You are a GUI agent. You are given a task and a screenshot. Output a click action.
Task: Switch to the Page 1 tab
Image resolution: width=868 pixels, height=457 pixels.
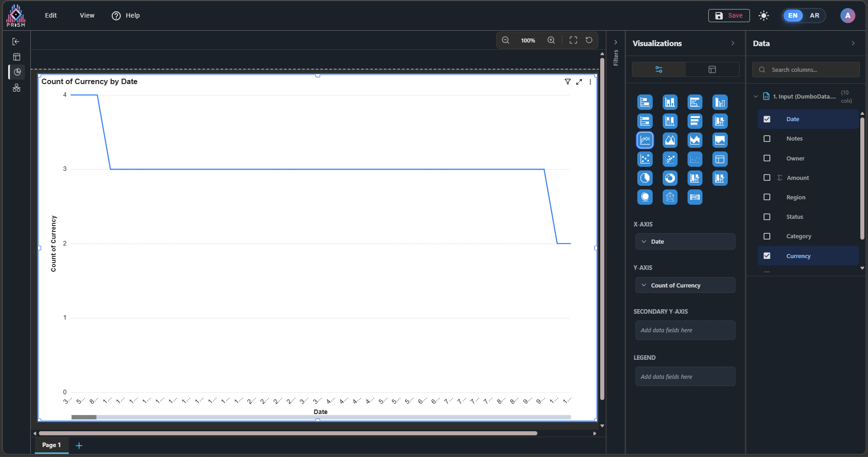[51, 445]
